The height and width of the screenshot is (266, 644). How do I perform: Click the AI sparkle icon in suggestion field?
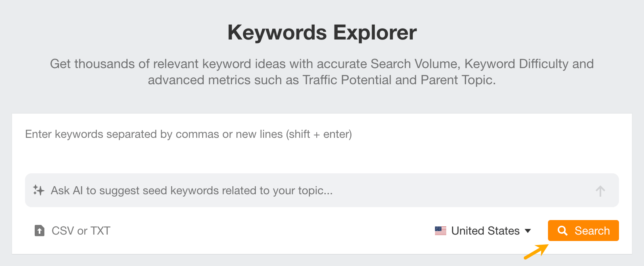(38, 190)
